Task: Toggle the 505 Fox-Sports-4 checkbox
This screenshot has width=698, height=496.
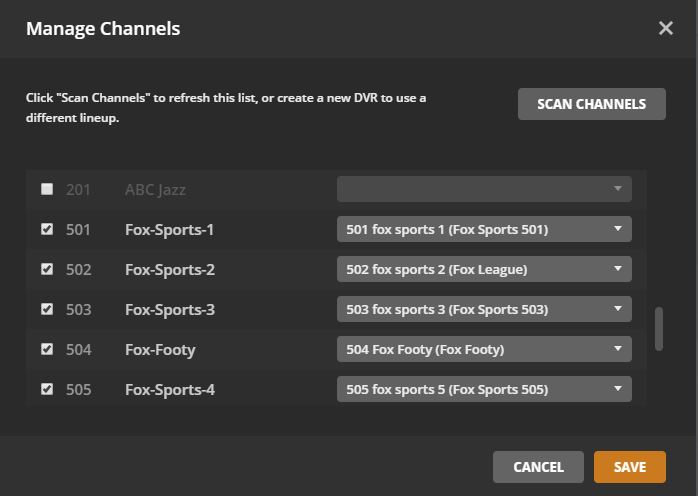Action: coord(47,389)
